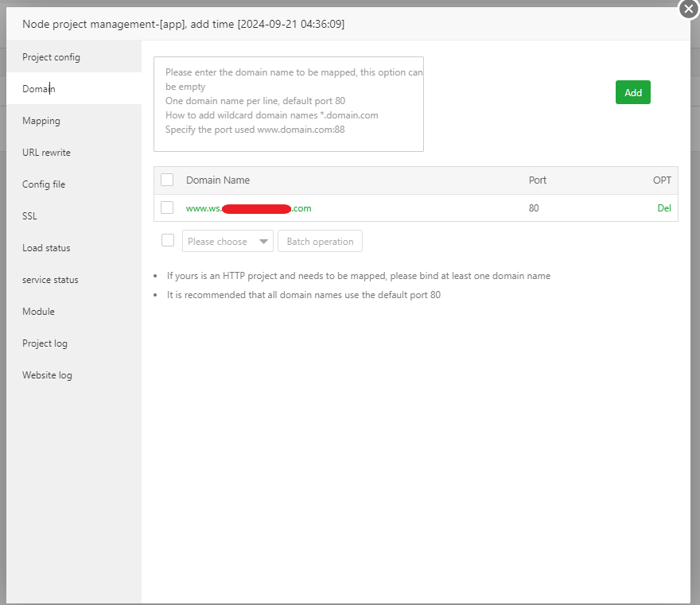700x605 pixels.
Task: Check the select-all checkbox in table header
Action: (167, 180)
